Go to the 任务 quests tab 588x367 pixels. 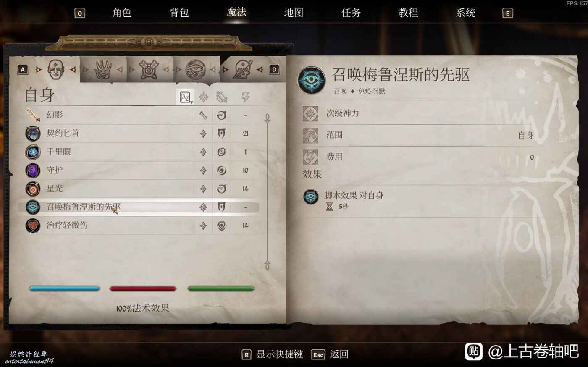tap(351, 13)
